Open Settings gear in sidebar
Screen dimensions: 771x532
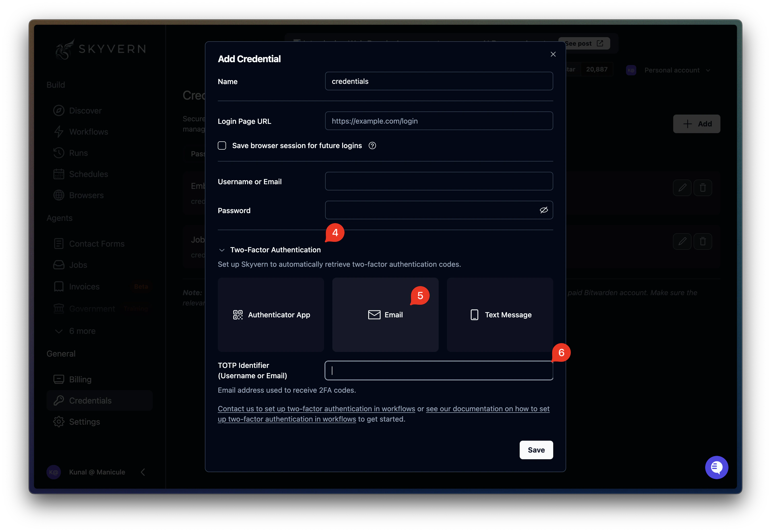pos(59,422)
